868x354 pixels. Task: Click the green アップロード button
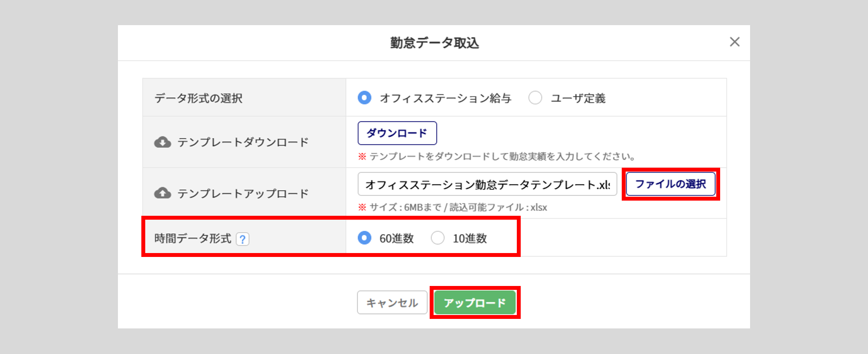point(475,302)
